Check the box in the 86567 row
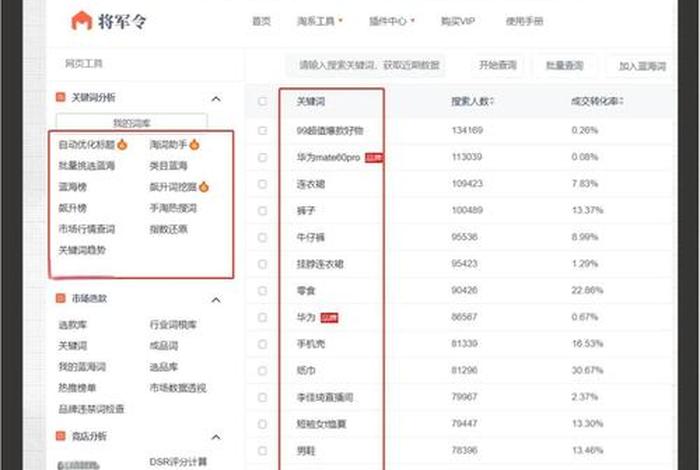 point(262,317)
